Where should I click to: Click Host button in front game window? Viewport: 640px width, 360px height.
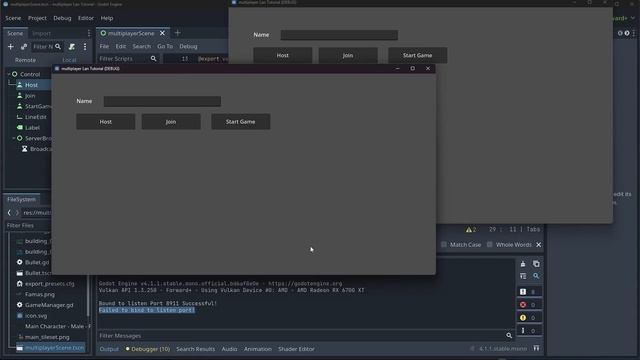[106, 122]
